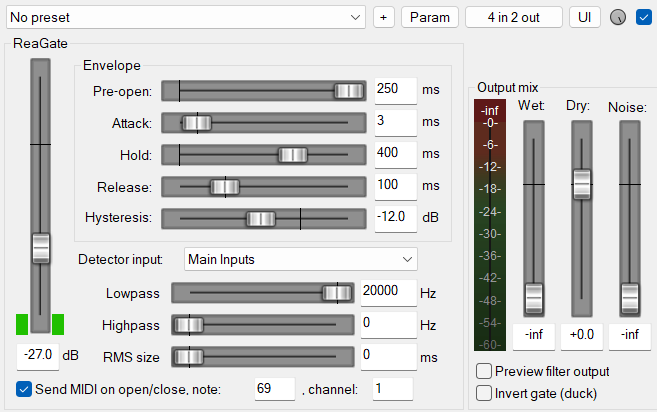The width and height of the screenshot is (657, 412).
Task: Click the Release 100 ms field
Action: coord(396,186)
